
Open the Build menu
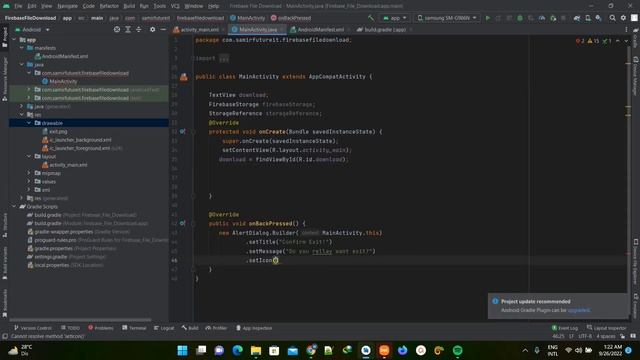pyautogui.click(x=129, y=6)
